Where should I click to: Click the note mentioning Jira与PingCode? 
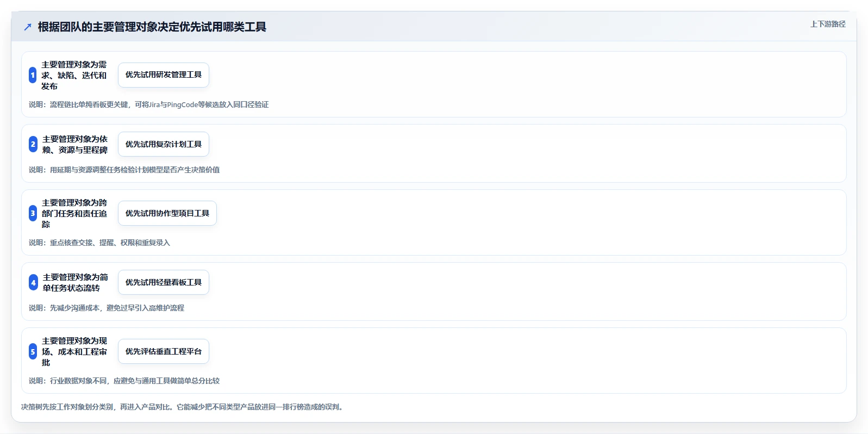[149, 104]
